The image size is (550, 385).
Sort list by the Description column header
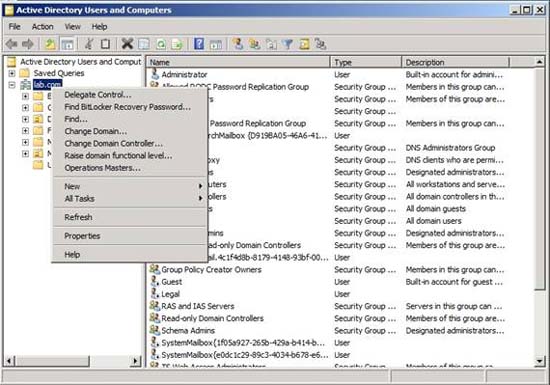(x=455, y=62)
